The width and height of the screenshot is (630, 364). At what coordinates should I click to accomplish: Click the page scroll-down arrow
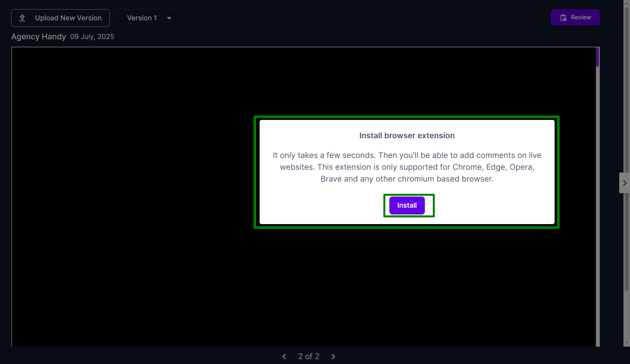point(626,343)
